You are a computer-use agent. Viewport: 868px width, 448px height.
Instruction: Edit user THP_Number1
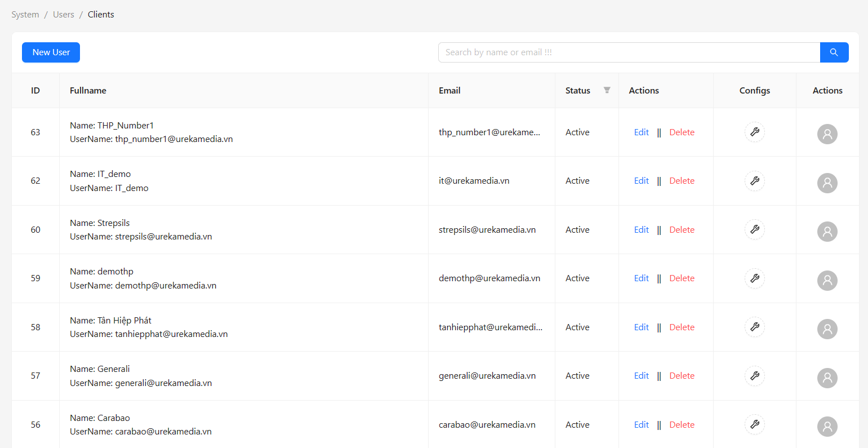click(642, 132)
